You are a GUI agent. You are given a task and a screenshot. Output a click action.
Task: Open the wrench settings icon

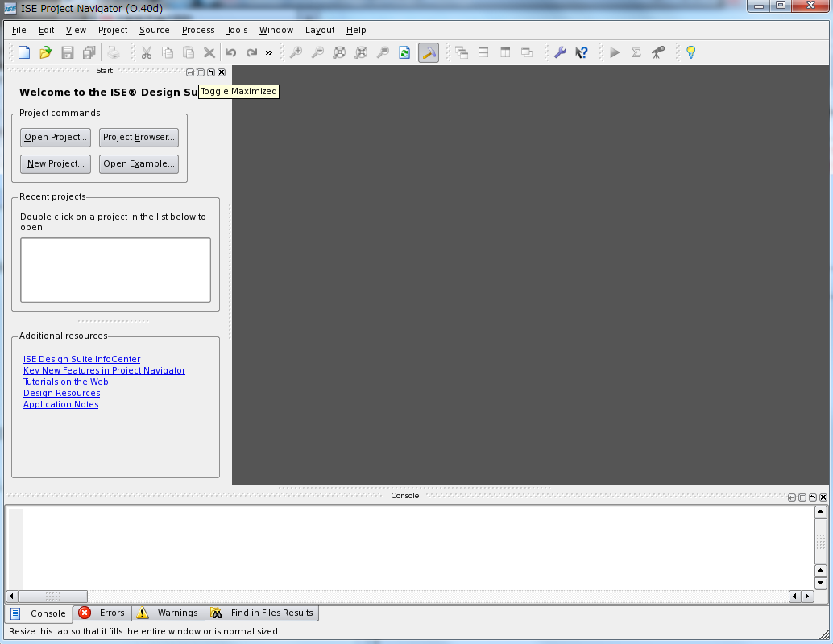560,52
